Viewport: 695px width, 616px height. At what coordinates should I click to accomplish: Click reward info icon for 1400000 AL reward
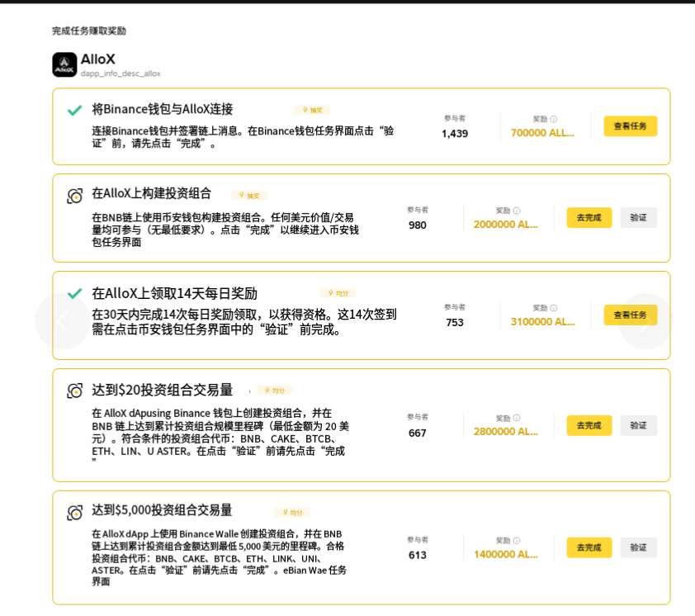pos(517,540)
